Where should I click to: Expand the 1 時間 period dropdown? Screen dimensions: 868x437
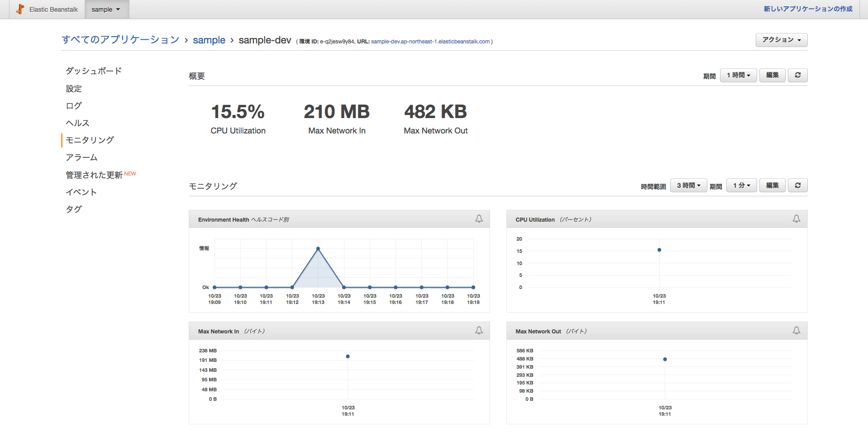(x=739, y=75)
